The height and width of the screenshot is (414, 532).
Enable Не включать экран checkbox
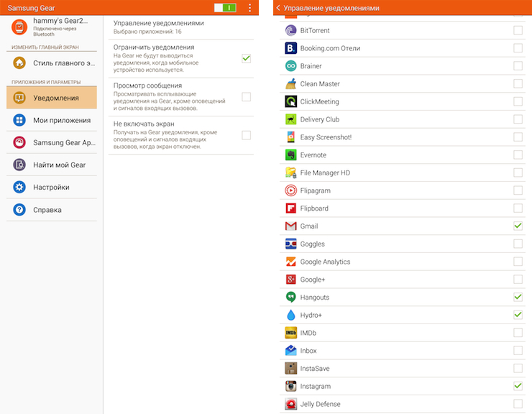pos(247,135)
